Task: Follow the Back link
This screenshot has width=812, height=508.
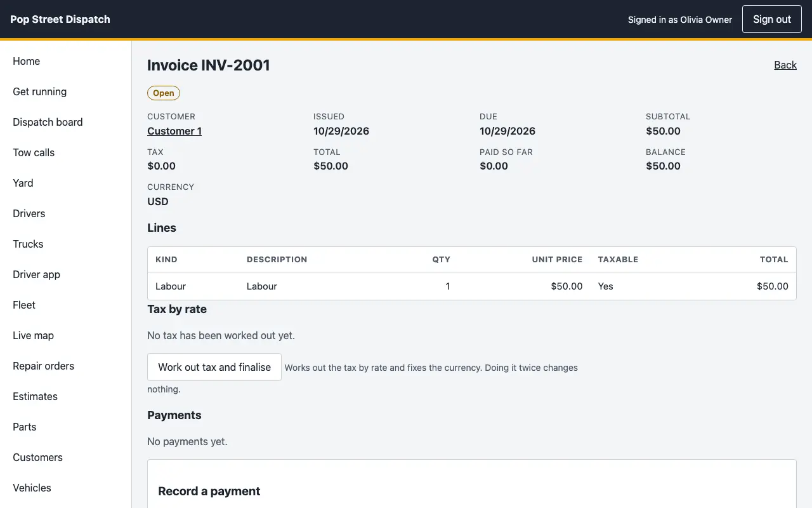Action: click(x=785, y=65)
